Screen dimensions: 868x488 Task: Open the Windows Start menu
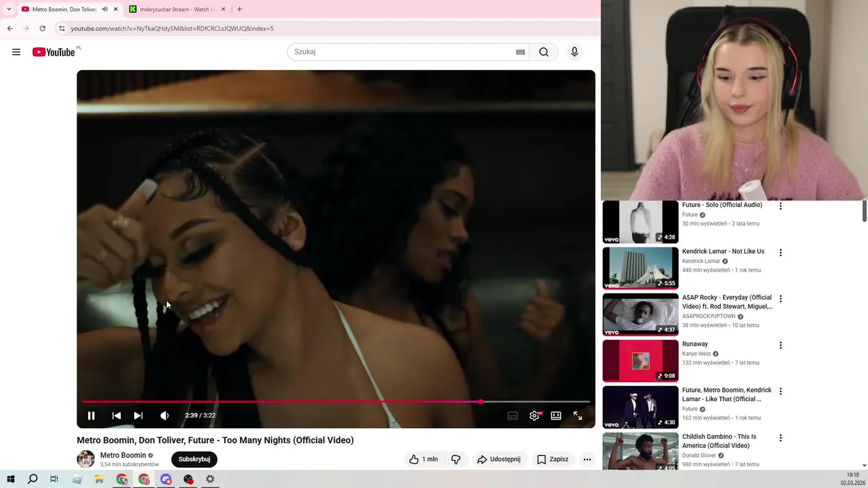(11, 479)
